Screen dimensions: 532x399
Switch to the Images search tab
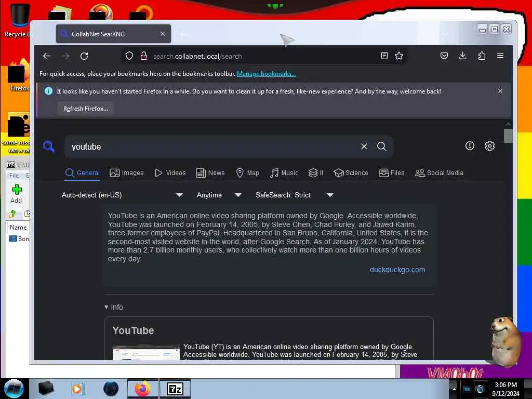(x=127, y=173)
